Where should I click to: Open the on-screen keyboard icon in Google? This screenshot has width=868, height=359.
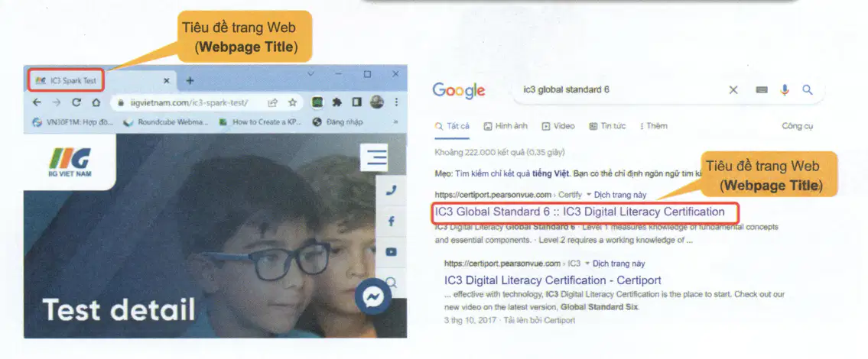(x=762, y=90)
